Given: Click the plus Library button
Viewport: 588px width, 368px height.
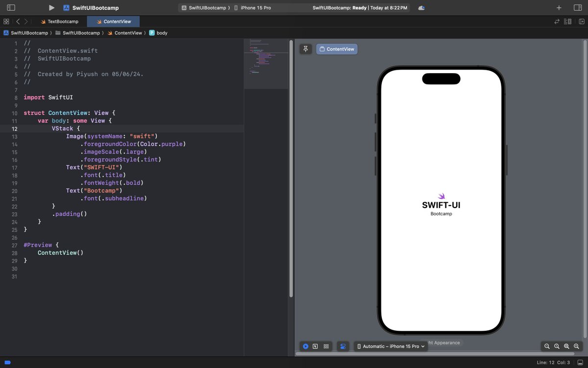Looking at the screenshot, I should [x=559, y=8].
